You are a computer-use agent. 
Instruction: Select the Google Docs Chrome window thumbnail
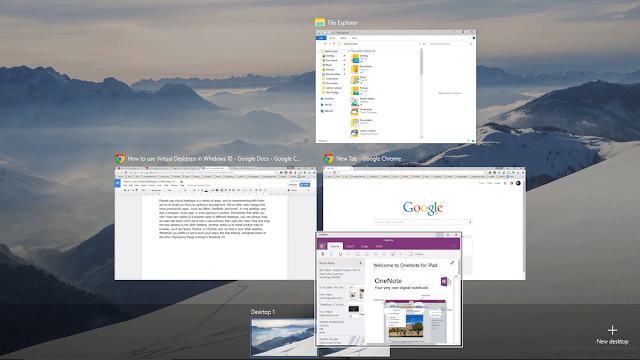(x=215, y=223)
